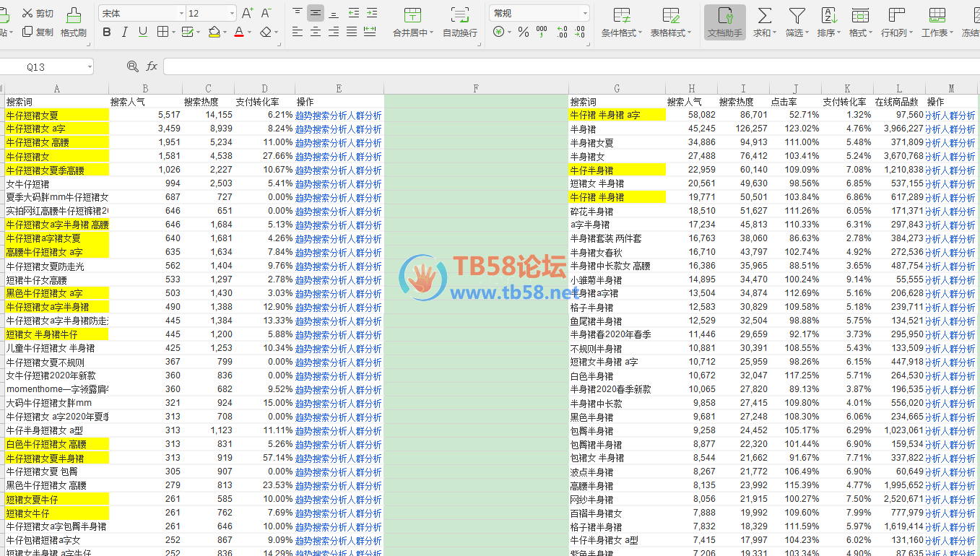The width and height of the screenshot is (980, 556).
Task: Click the insert function fx icon
Action: click(152, 66)
